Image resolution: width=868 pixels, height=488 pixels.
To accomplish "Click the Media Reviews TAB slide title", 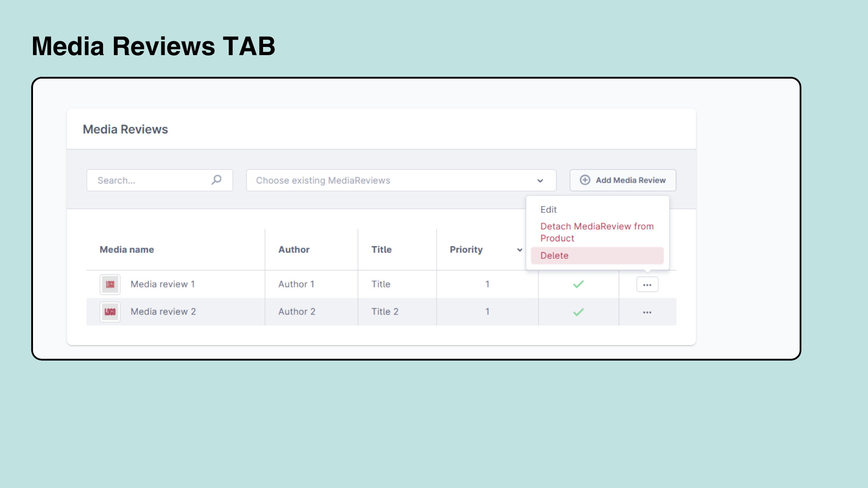I will [153, 46].
